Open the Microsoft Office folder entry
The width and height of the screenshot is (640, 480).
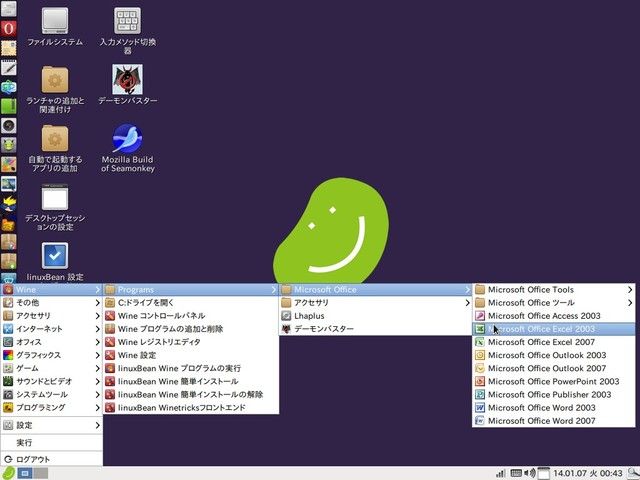pyautogui.click(x=375, y=290)
